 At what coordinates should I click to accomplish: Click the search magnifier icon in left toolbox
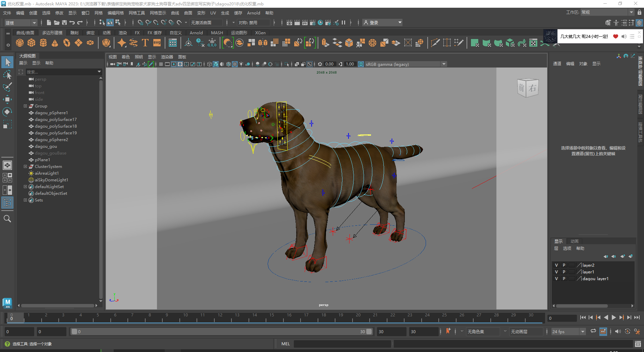point(7,219)
